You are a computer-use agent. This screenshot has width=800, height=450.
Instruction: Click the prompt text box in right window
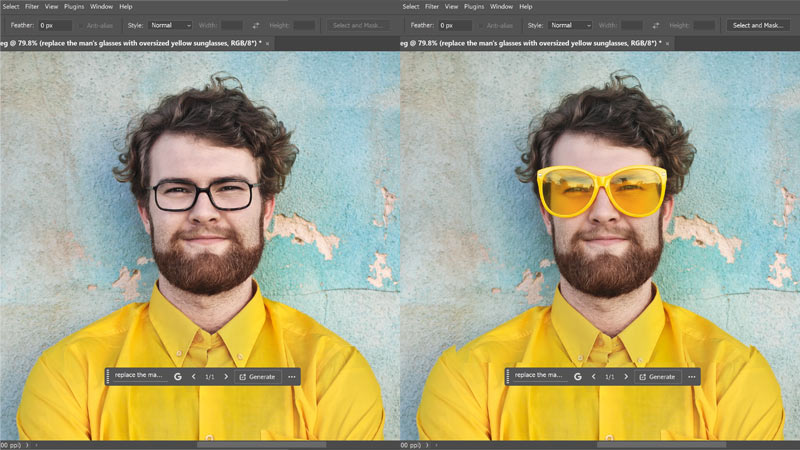(x=539, y=376)
